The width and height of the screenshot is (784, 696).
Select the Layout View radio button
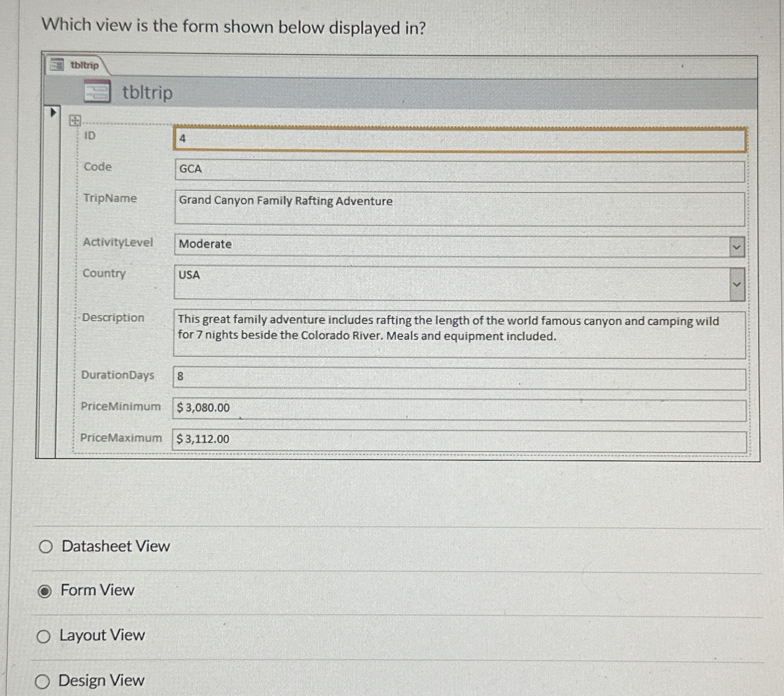click(x=45, y=635)
